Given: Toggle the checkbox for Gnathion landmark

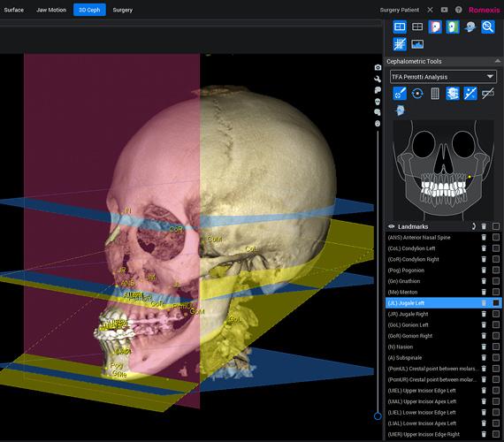Looking at the screenshot, I should pos(496,281).
